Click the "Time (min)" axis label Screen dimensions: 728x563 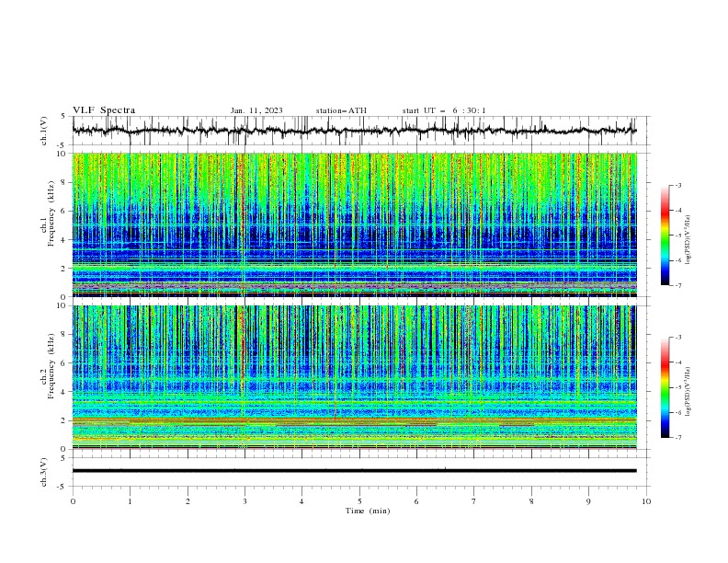368,511
